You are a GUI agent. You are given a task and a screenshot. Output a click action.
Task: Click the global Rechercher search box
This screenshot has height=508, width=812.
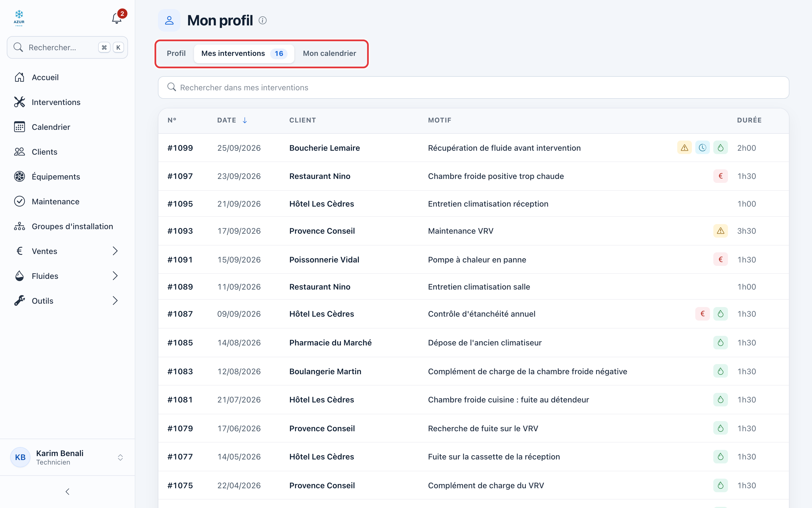pos(67,47)
